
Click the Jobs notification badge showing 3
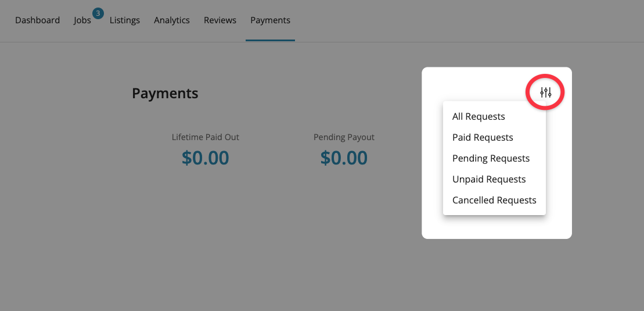click(98, 13)
